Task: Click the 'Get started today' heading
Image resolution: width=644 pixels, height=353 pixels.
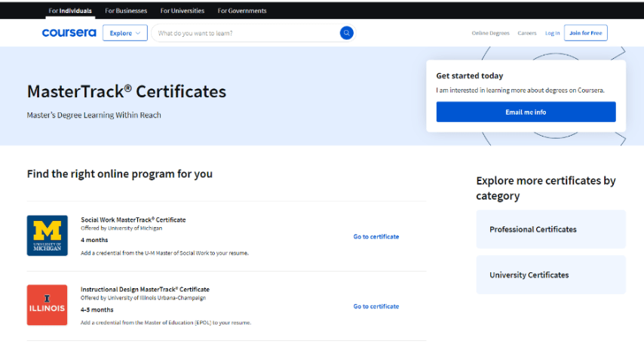Action: [470, 75]
